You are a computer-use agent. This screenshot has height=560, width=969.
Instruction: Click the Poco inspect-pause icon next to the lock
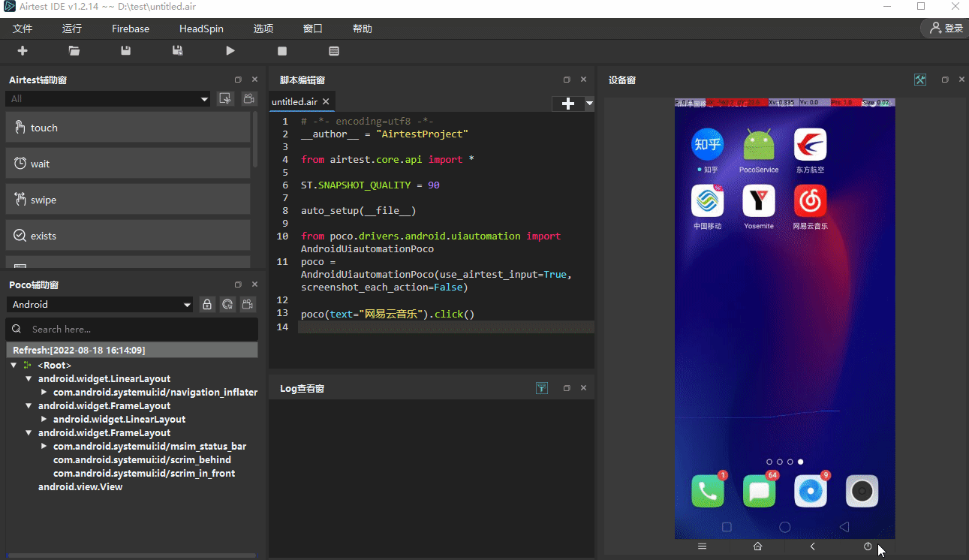(x=227, y=305)
